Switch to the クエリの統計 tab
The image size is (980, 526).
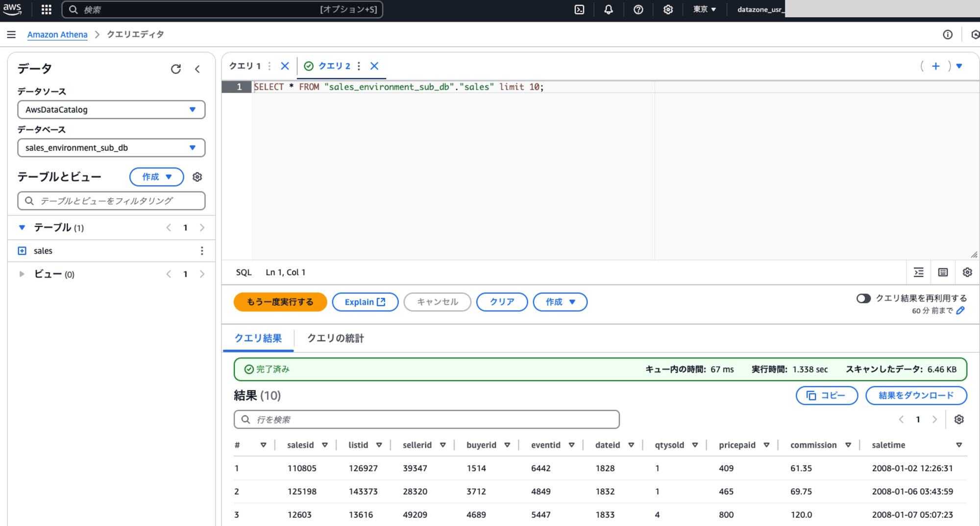pyautogui.click(x=336, y=338)
